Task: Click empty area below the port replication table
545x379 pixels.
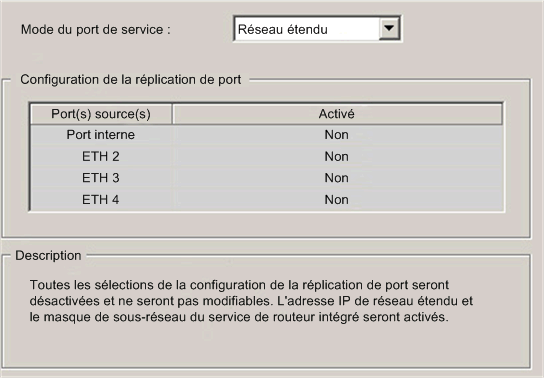Action: point(267,224)
